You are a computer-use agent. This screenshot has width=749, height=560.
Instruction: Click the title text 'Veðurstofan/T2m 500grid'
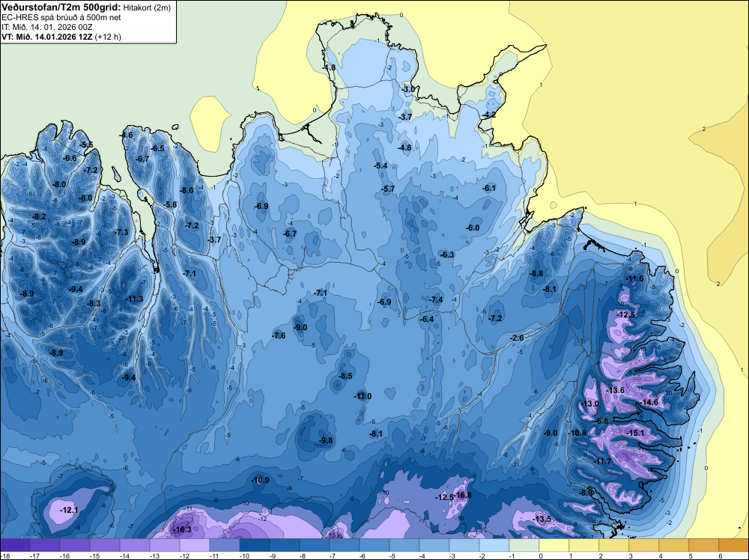(x=61, y=7)
